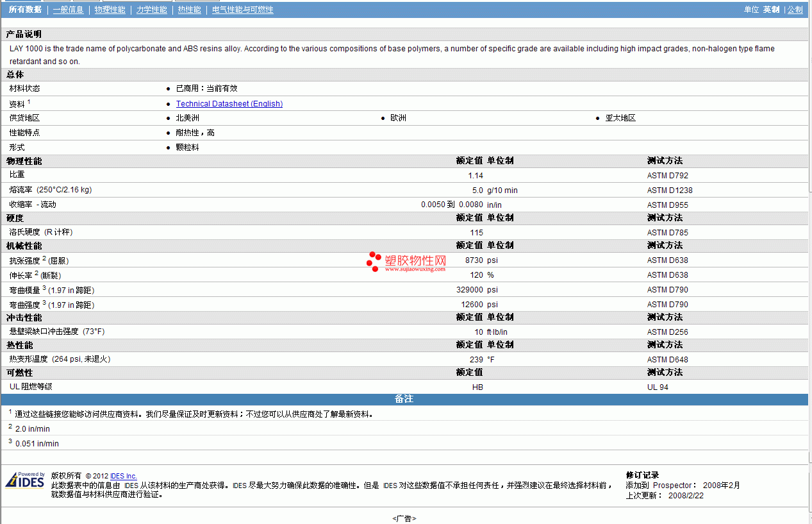Click the 0.0050 到 0.0080 shrinkage value

[452, 205]
